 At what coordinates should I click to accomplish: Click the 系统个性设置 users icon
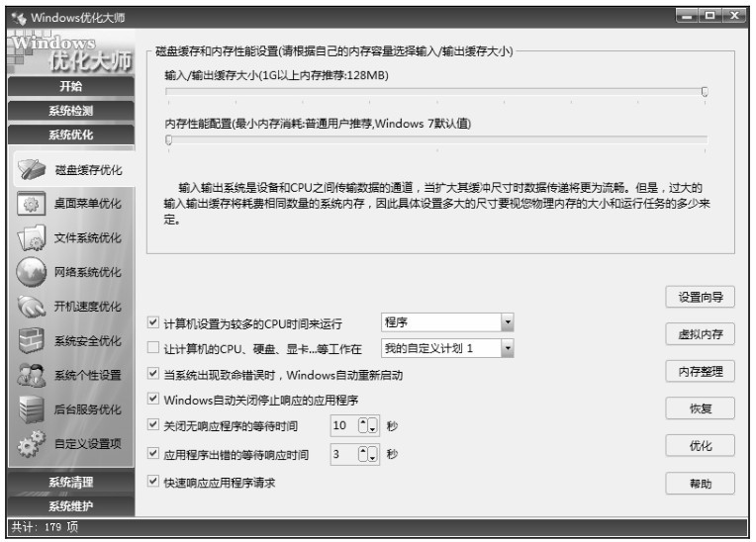pyautogui.click(x=32, y=375)
